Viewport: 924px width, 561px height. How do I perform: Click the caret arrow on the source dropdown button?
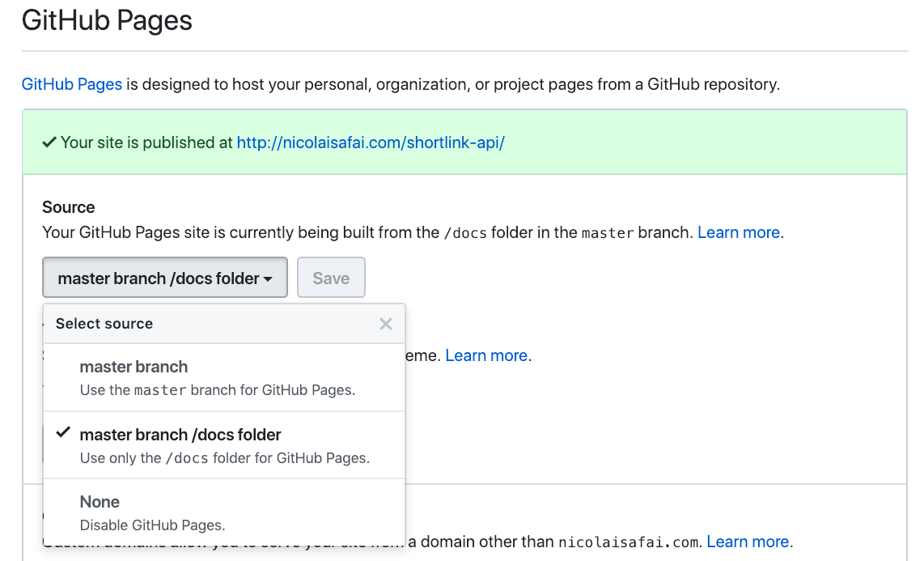pyautogui.click(x=267, y=278)
